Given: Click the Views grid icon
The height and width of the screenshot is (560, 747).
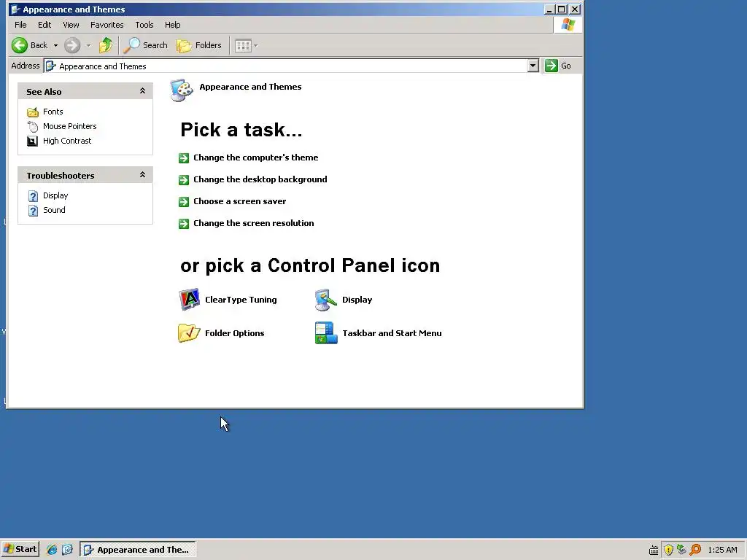Looking at the screenshot, I should click(x=243, y=46).
